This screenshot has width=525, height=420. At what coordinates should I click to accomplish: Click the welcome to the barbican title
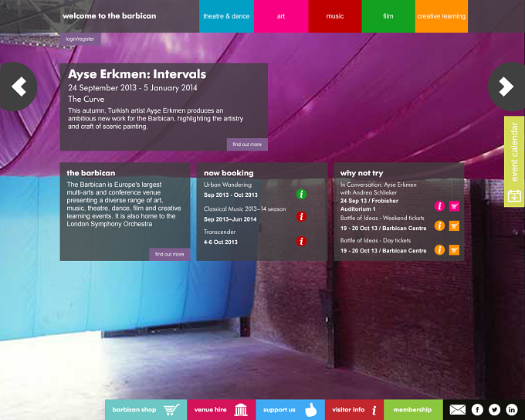click(x=109, y=15)
